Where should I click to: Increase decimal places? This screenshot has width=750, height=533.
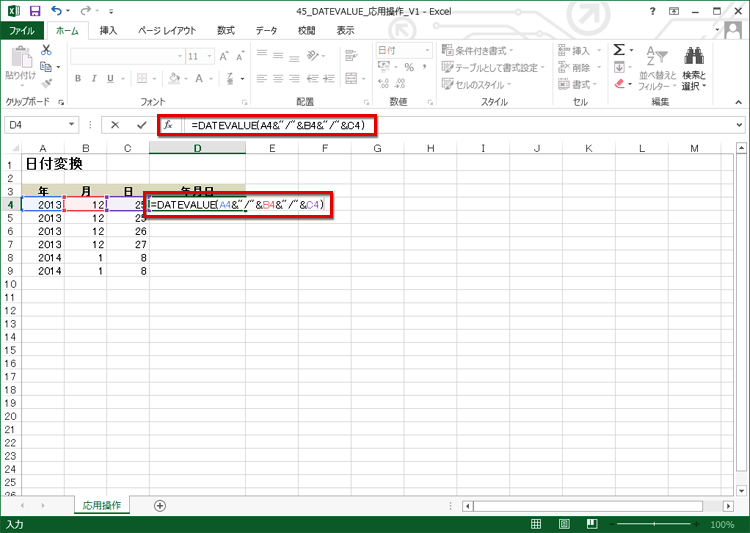384,84
